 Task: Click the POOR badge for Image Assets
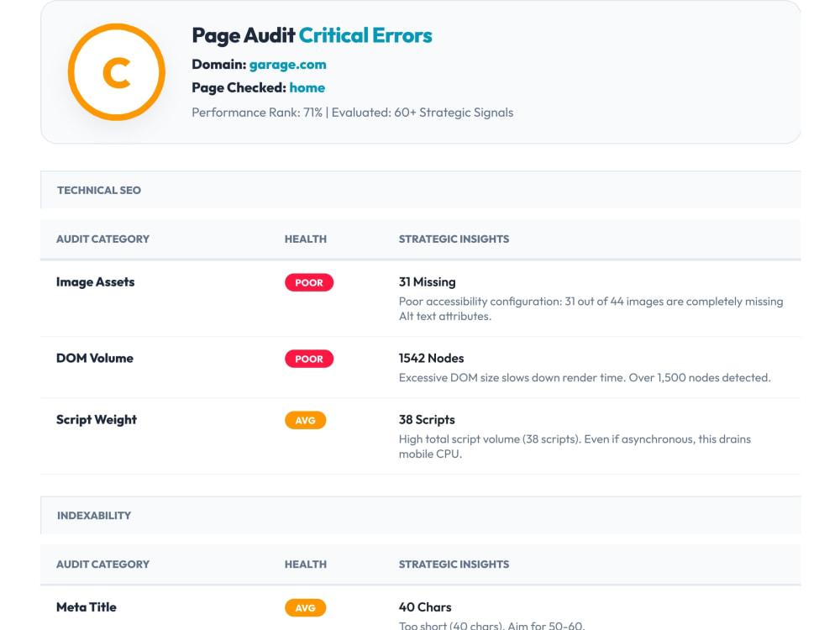pyautogui.click(x=309, y=282)
